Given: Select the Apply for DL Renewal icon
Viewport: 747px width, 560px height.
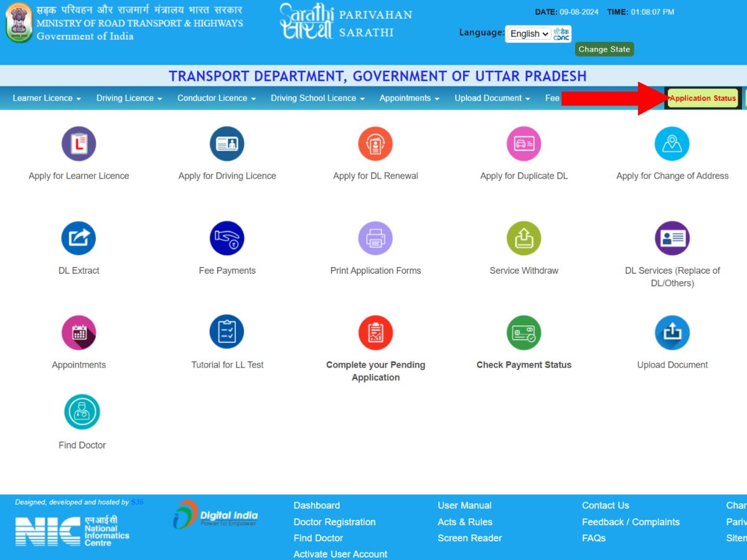Looking at the screenshot, I should [x=375, y=144].
